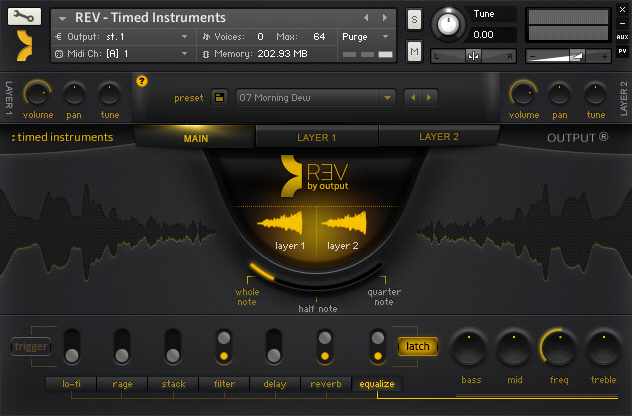Click the Layer 1 tune knob
This screenshot has width=632, height=416.
point(110,94)
